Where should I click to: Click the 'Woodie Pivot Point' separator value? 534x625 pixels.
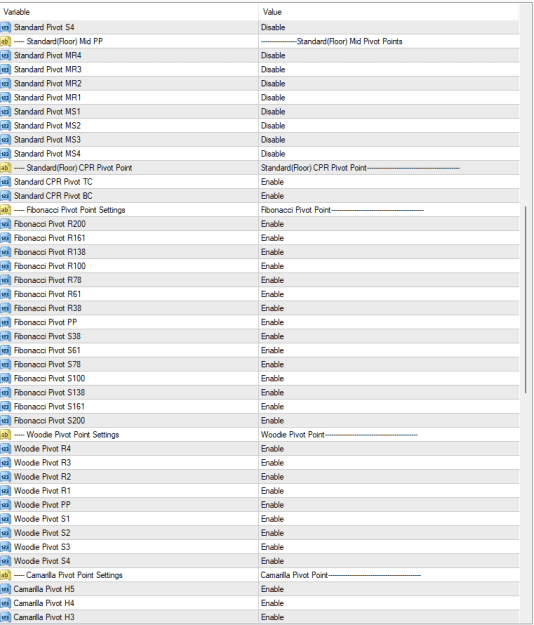point(339,434)
